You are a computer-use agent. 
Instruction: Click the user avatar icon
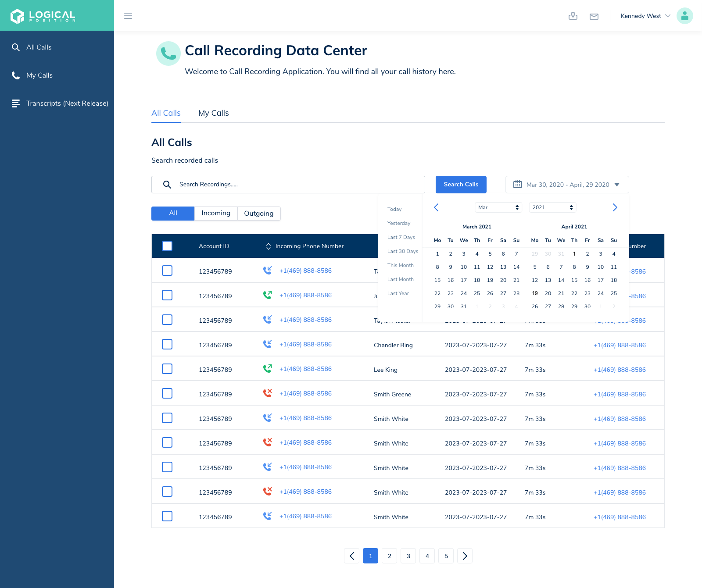[x=684, y=16]
